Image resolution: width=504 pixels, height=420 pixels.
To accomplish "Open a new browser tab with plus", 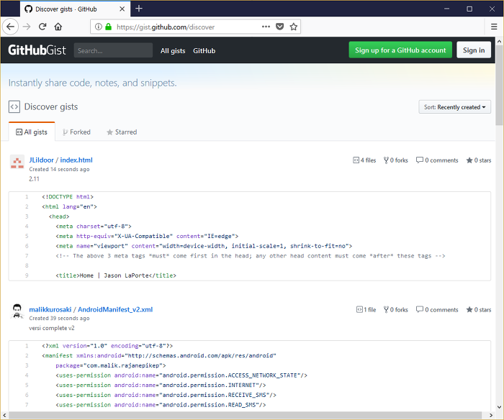I will (x=139, y=9).
